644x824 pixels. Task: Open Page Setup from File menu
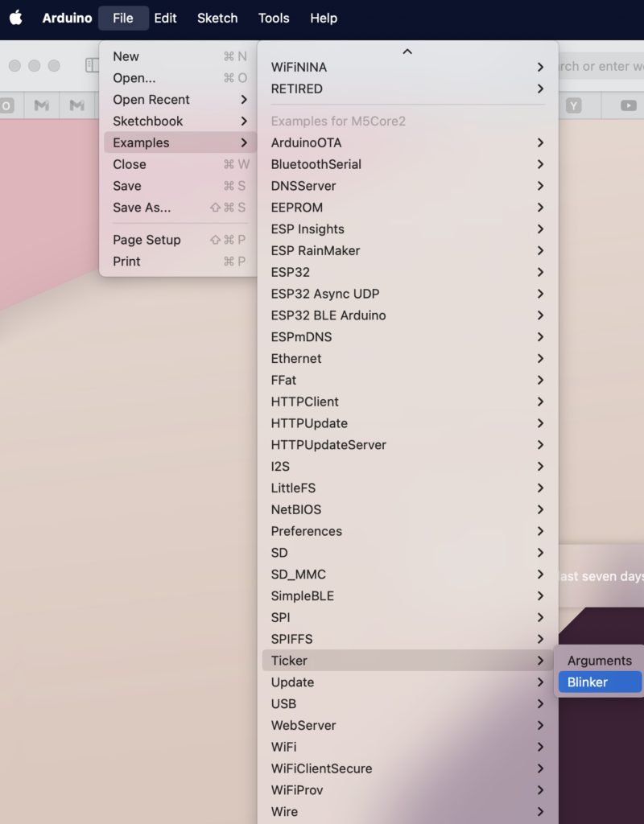(x=180, y=240)
